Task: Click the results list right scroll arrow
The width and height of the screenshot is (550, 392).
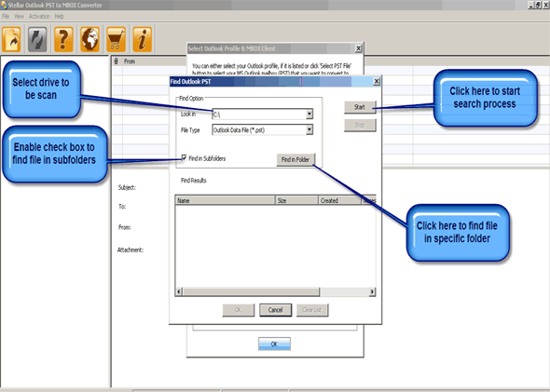Action: (372, 291)
